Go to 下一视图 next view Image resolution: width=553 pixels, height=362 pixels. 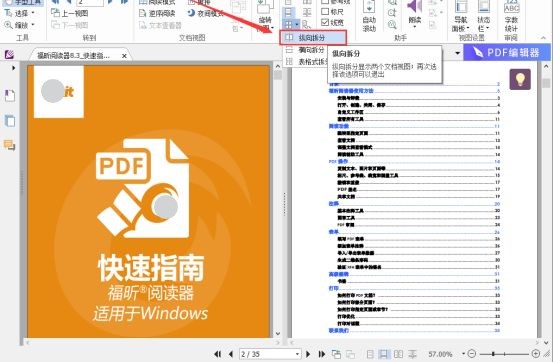click(x=70, y=25)
